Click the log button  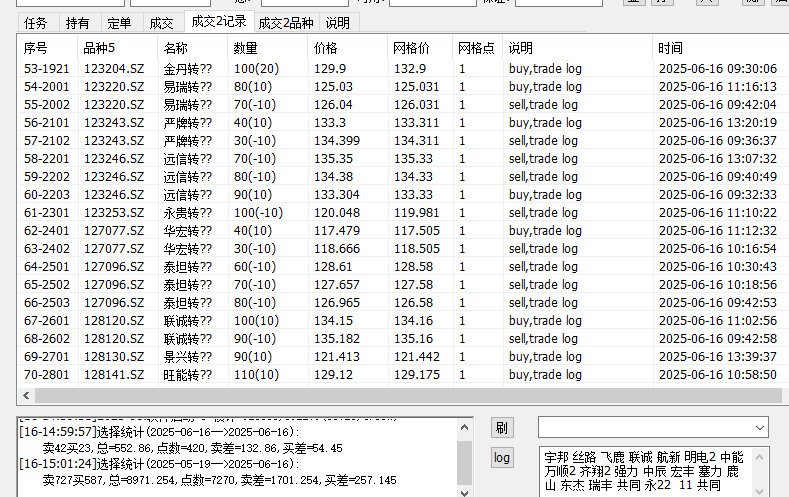502,458
